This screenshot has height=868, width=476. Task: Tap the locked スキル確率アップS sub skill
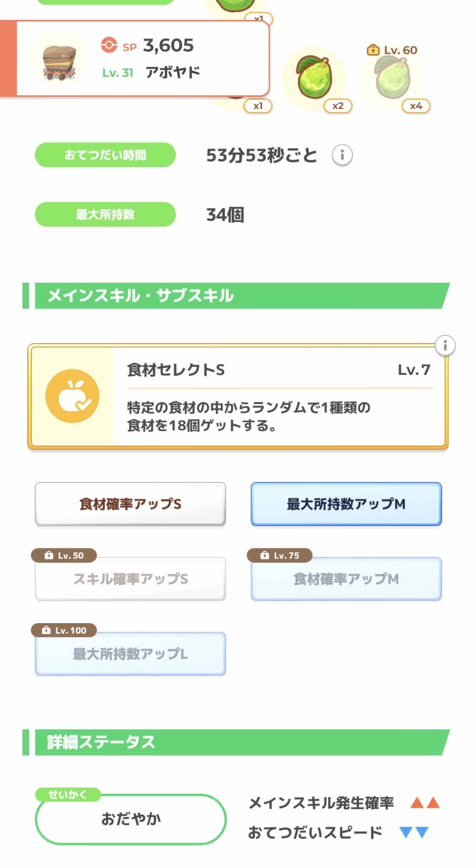(130, 579)
